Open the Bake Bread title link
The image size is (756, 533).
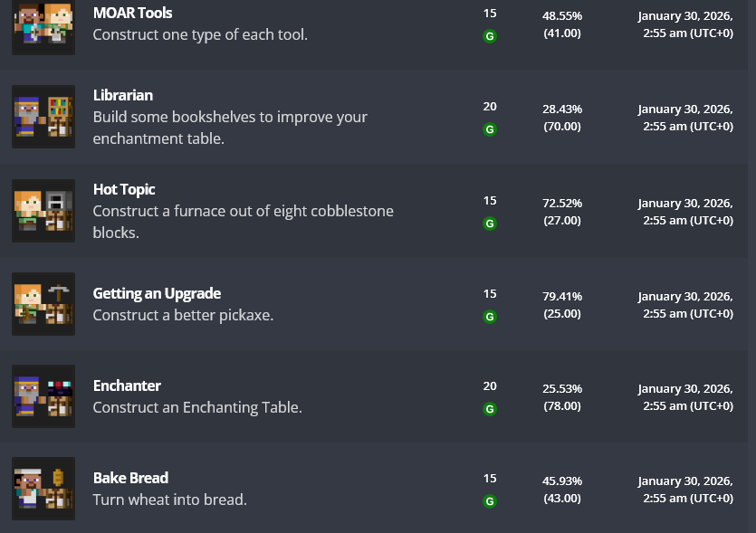130,478
